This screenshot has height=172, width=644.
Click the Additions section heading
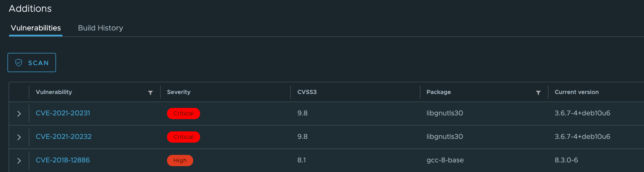pyautogui.click(x=30, y=8)
